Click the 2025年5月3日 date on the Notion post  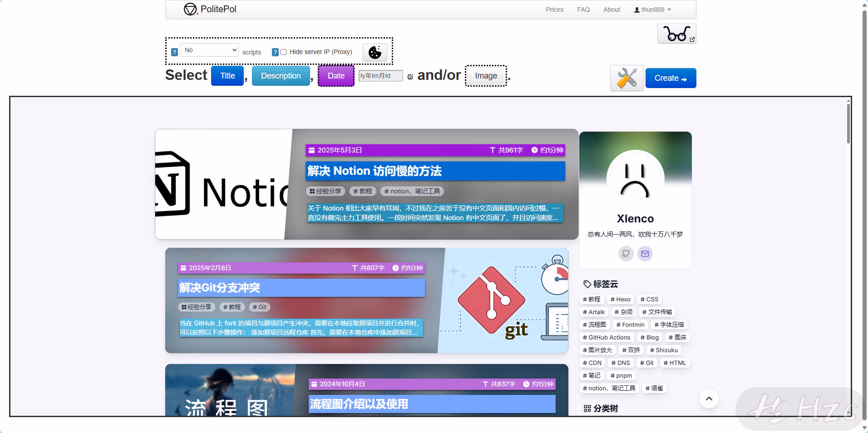(x=340, y=150)
